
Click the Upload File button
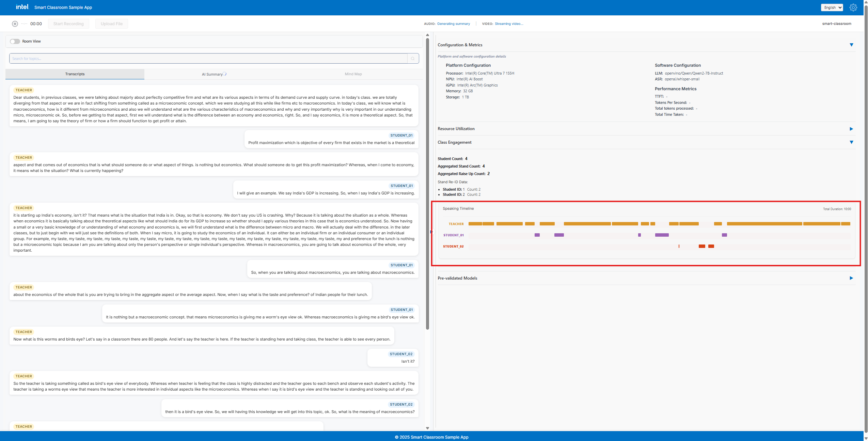pos(111,23)
